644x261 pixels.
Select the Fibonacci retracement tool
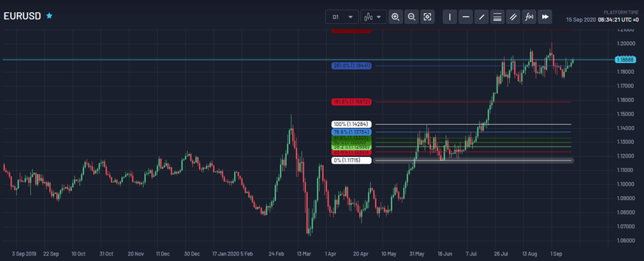click(498, 17)
